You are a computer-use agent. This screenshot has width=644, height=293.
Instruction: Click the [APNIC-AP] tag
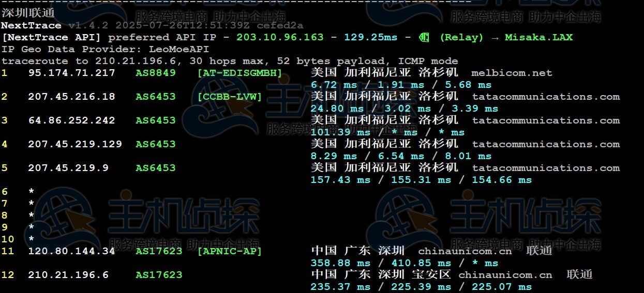coord(230,251)
